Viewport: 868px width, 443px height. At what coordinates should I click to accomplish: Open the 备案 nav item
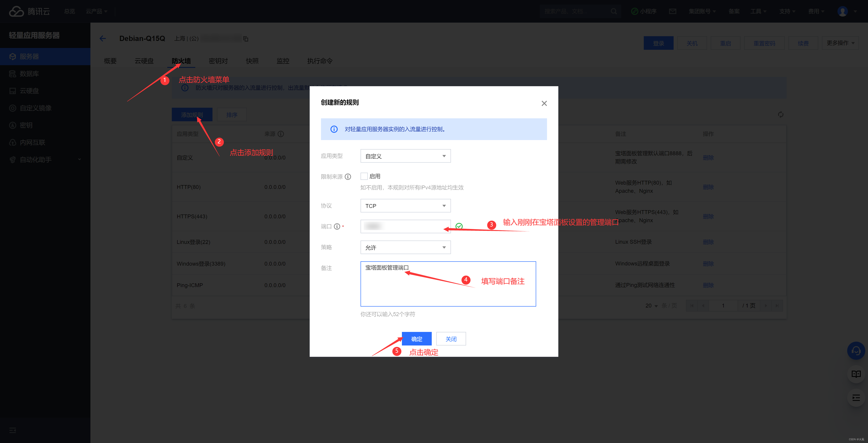734,11
